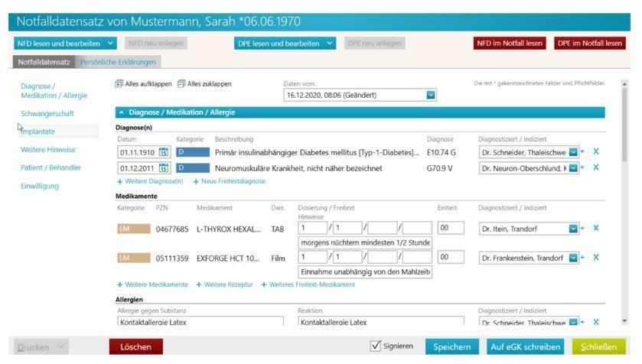642x364 pixels.
Task: Toggle the Signieren checkbox
Action: (x=375, y=346)
